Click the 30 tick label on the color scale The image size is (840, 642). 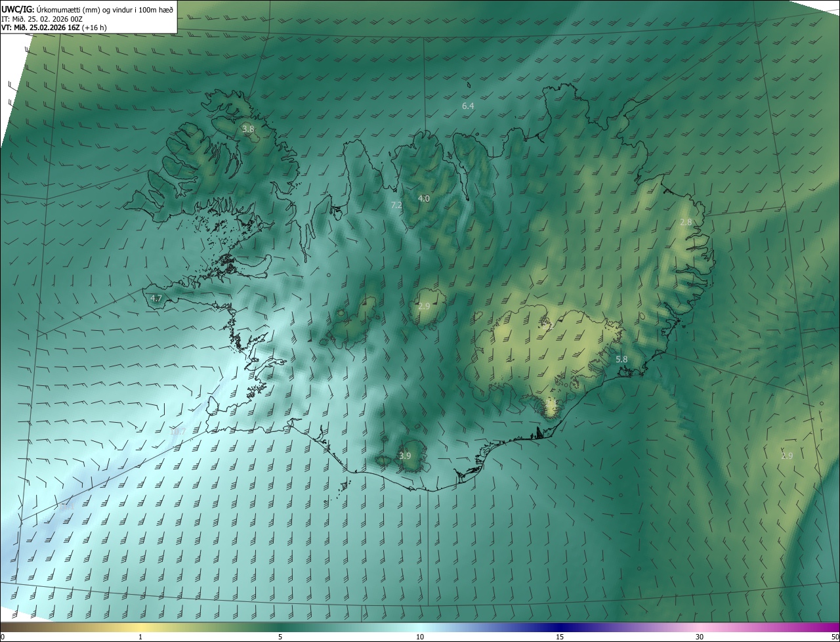700,637
